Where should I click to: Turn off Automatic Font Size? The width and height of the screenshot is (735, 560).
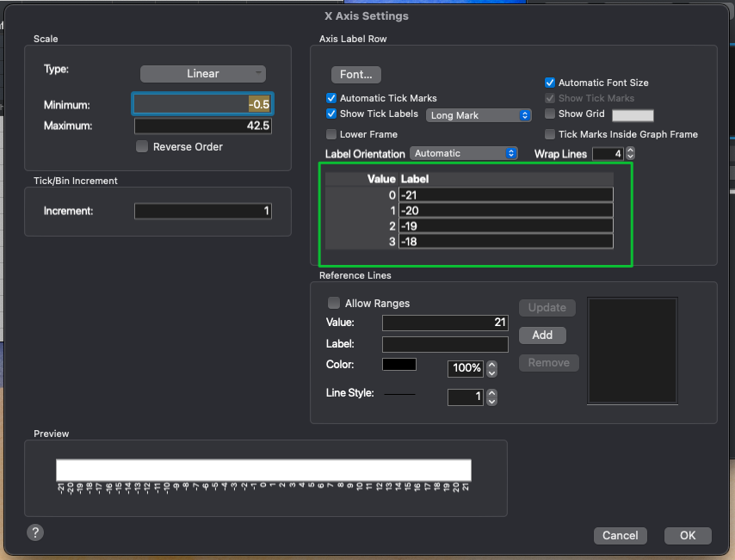548,82
